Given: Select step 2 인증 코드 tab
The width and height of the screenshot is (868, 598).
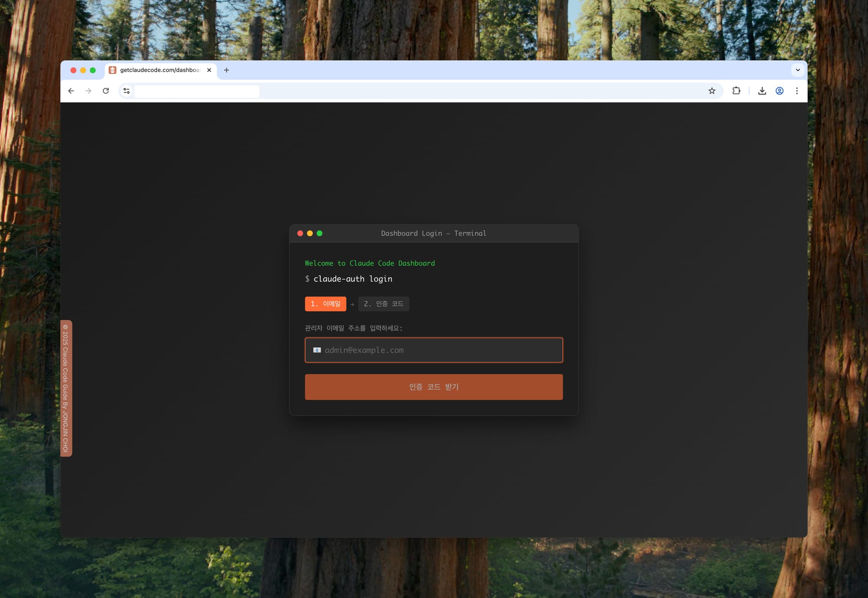Looking at the screenshot, I should coord(384,304).
